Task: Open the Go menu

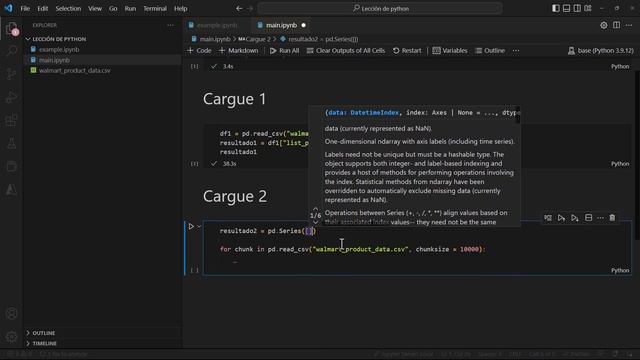Action: pos(113,8)
